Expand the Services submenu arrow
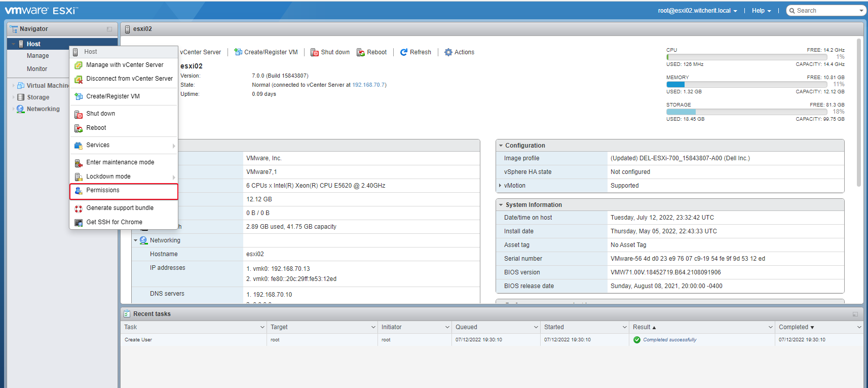The image size is (868, 388). (x=174, y=146)
